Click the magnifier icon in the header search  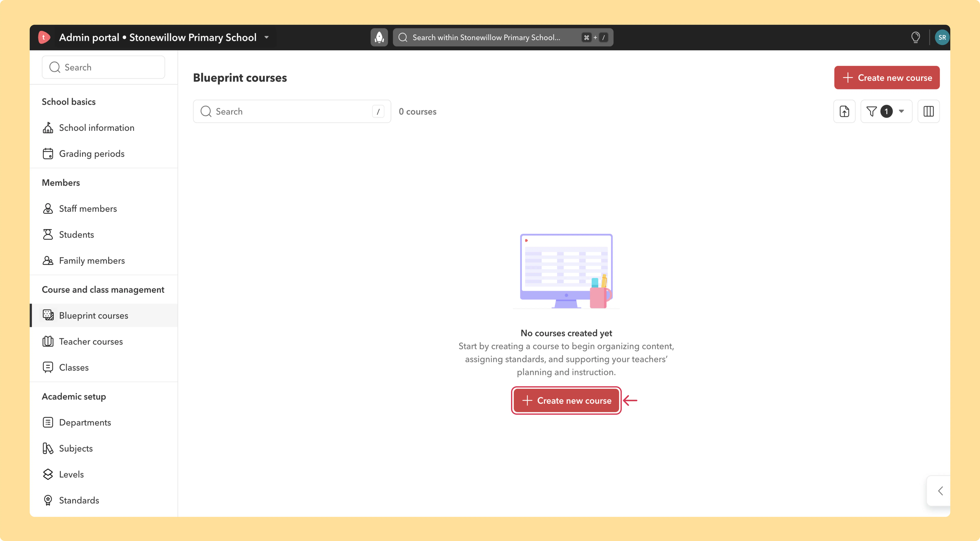click(403, 37)
